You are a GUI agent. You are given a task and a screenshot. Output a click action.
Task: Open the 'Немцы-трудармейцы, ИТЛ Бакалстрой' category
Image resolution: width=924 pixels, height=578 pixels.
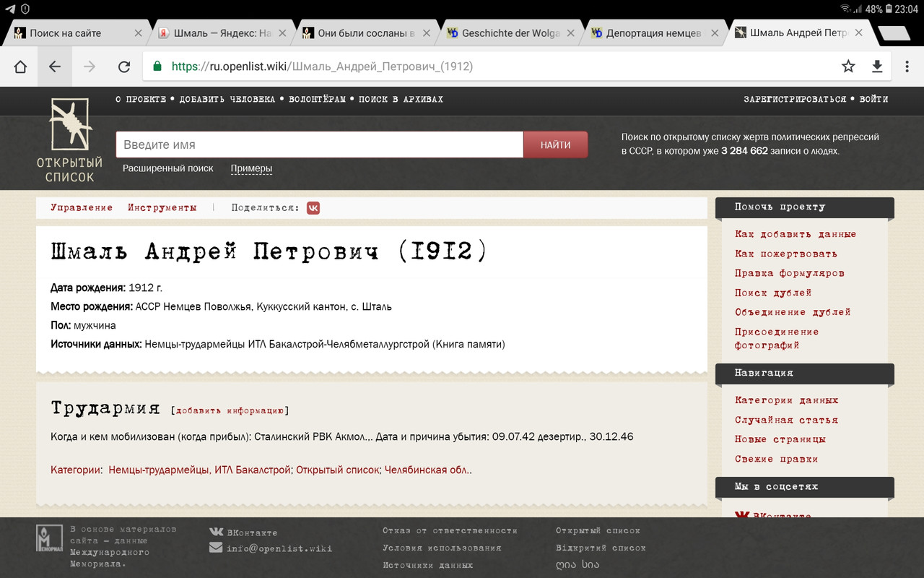pyautogui.click(x=201, y=470)
